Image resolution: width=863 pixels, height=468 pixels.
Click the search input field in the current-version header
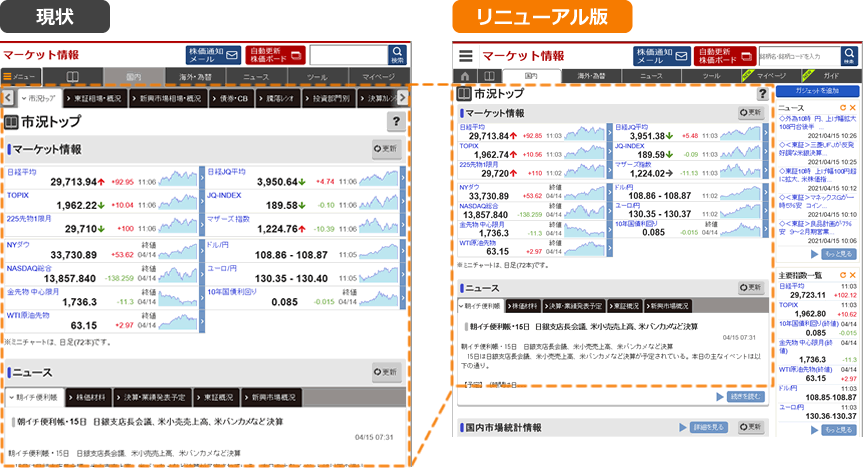point(346,55)
